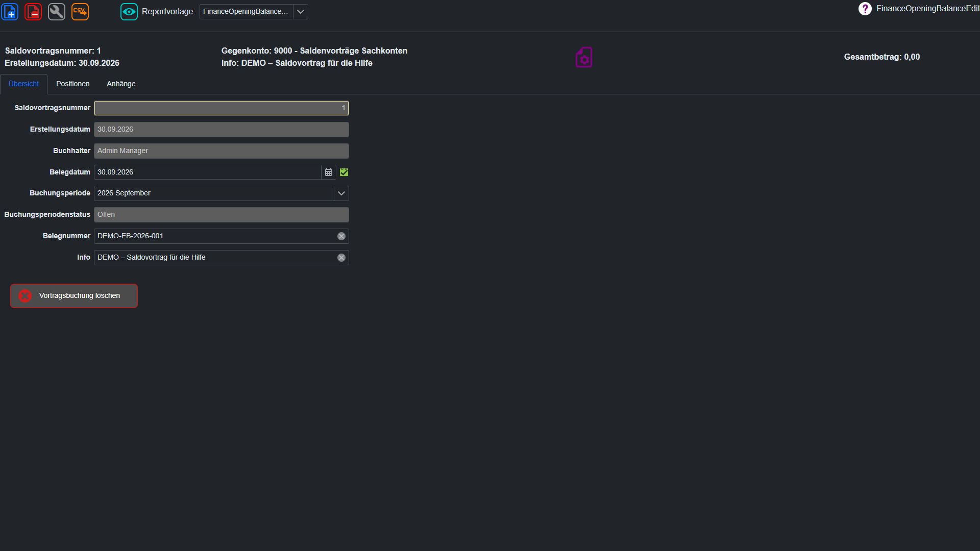The image size is (980, 551).
Task: Click the red X in the delete button
Action: (25, 296)
